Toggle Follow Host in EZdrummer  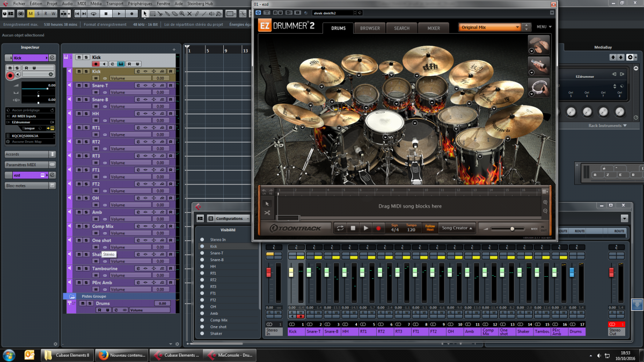click(x=430, y=228)
